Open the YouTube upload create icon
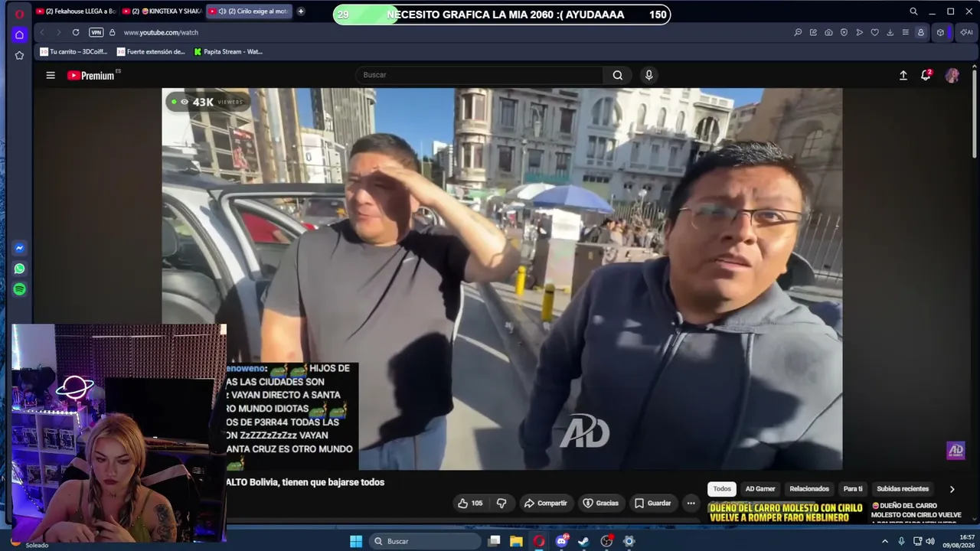The width and height of the screenshot is (980, 551). pyautogui.click(x=903, y=75)
